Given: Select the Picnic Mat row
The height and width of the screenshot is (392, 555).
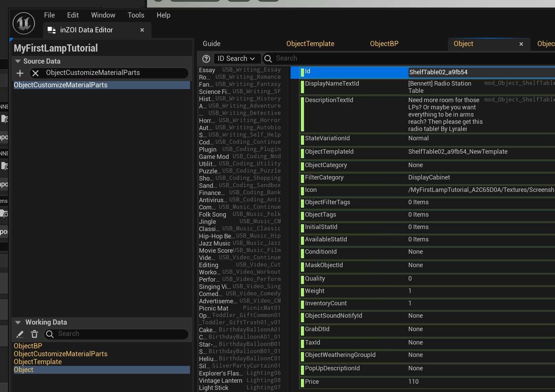Looking at the screenshot, I should [x=240, y=308].
